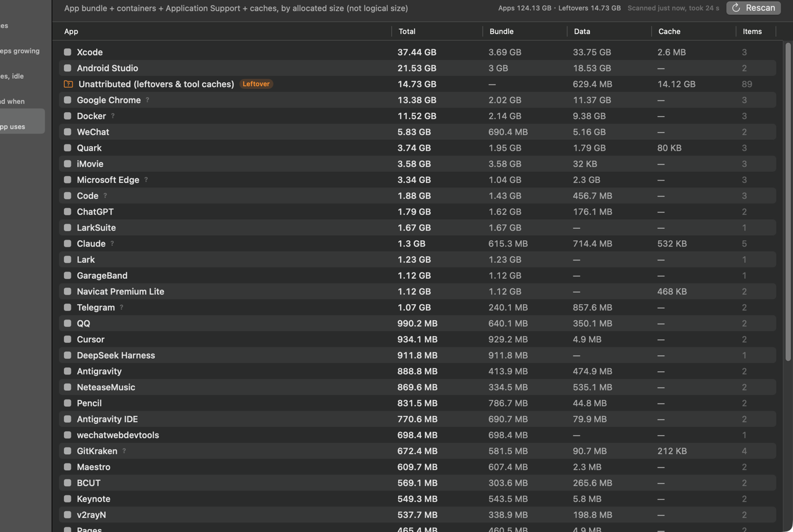The width and height of the screenshot is (793, 532).
Task: Click the question mark next to Microsoft Edge
Action: point(146,180)
